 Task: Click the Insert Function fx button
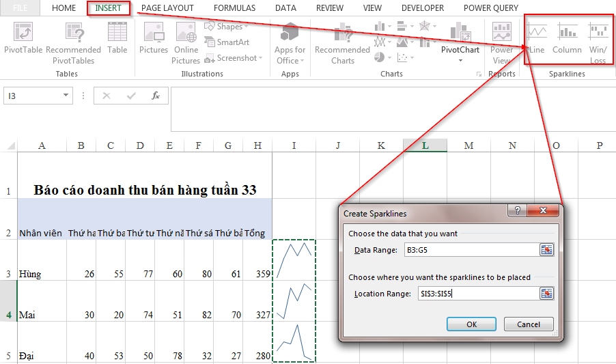point(156,96)
